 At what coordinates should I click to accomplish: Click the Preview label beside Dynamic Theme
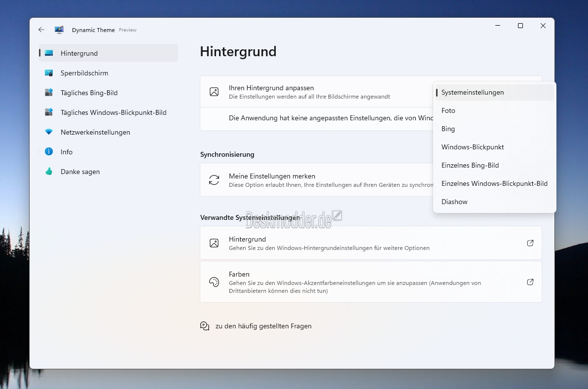128,30
